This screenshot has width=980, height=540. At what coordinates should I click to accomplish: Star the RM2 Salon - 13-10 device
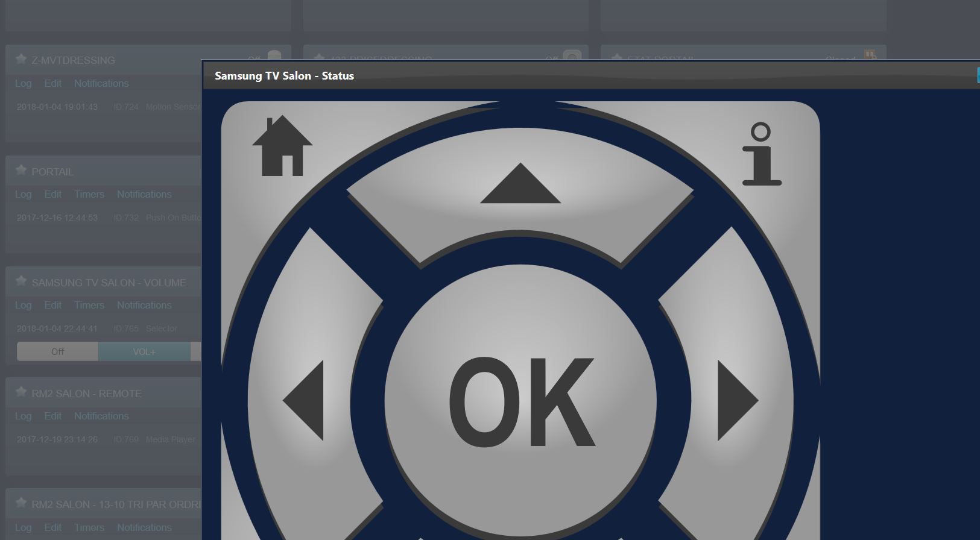(x=21, y=503)
